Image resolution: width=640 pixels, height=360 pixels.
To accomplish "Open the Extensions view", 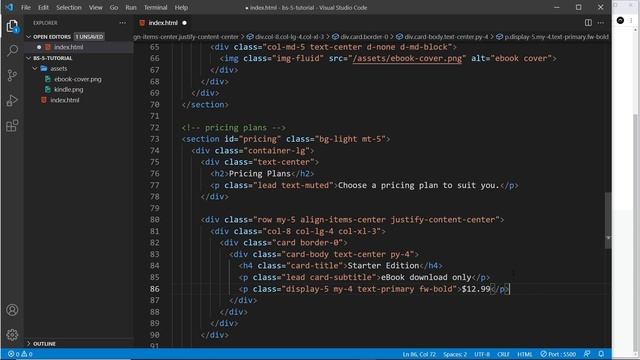I will [x=12, y=126].
